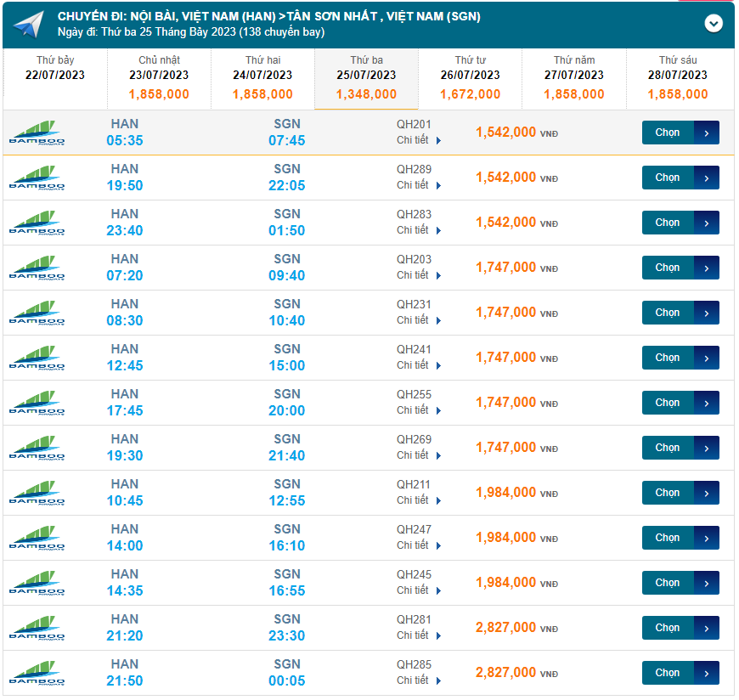The height and width of the screenshot is (700, 739).
Task: Show Chi tiết for flight QH283
Action: click(x=419, y=230)
